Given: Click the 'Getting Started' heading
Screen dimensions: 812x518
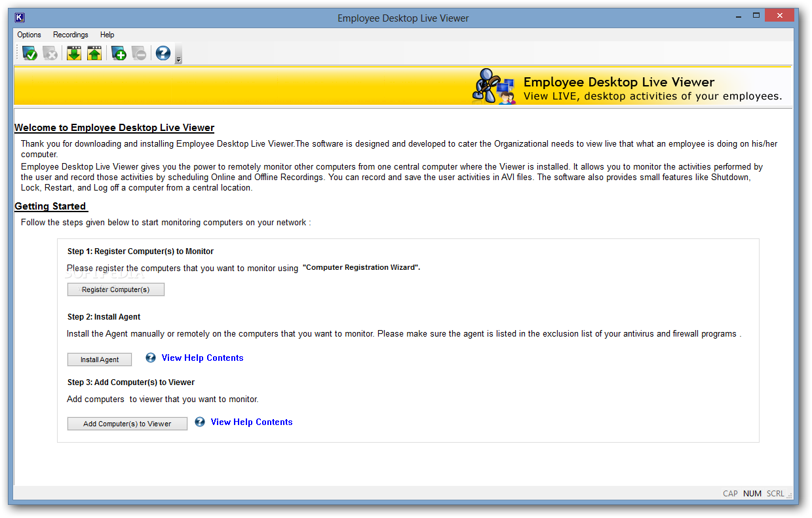Looking at the screenshot, I should click(50, 206).
